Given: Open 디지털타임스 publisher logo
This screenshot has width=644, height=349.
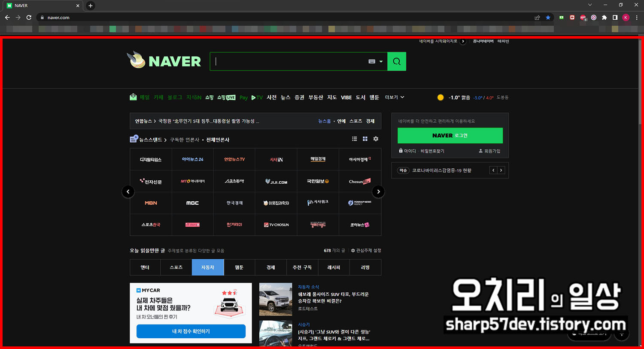Looking at the screenshot, I should pyautogui.click(x=151, y=160).
